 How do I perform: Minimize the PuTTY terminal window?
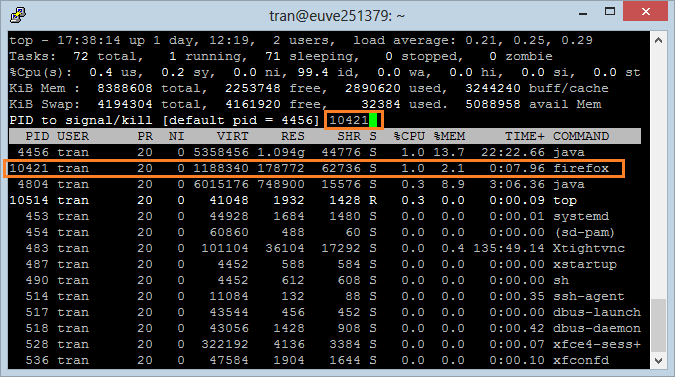pos(583,12)
